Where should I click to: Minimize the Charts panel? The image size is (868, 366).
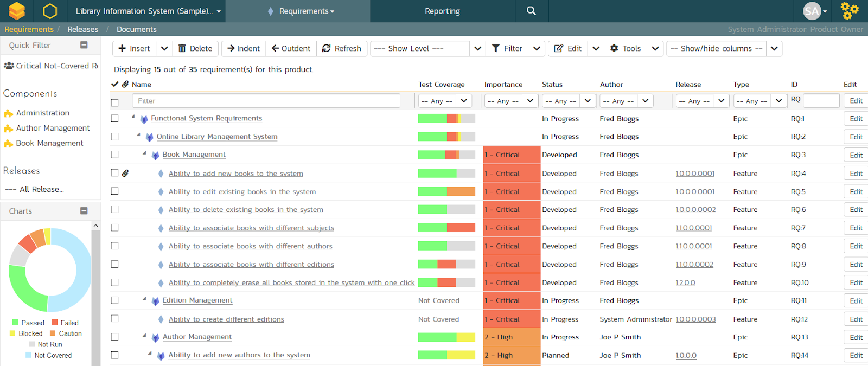pyautogui.click(x=84, y=211)
